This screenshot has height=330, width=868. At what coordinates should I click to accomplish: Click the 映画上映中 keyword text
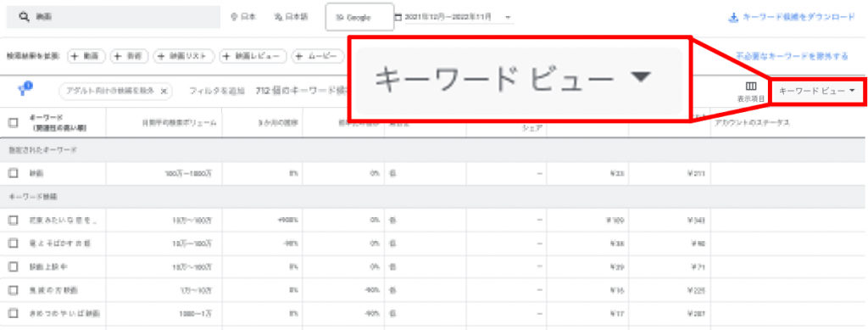click(48, 266)
